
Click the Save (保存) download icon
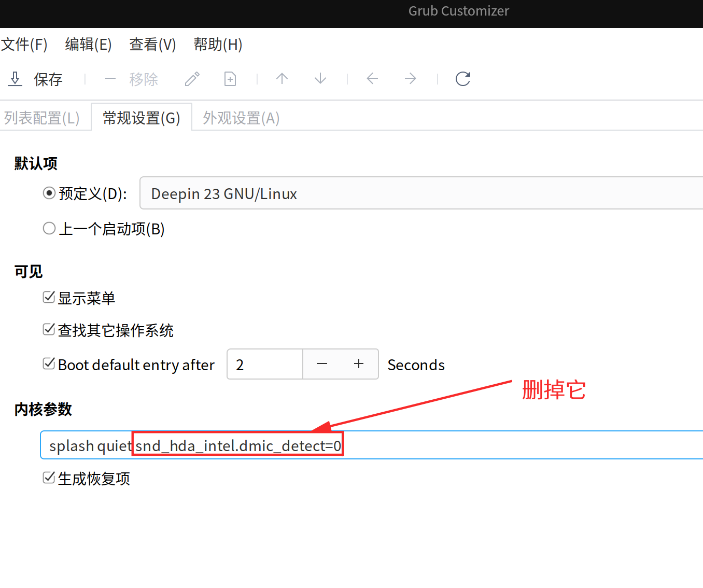[x=16, y=79]
